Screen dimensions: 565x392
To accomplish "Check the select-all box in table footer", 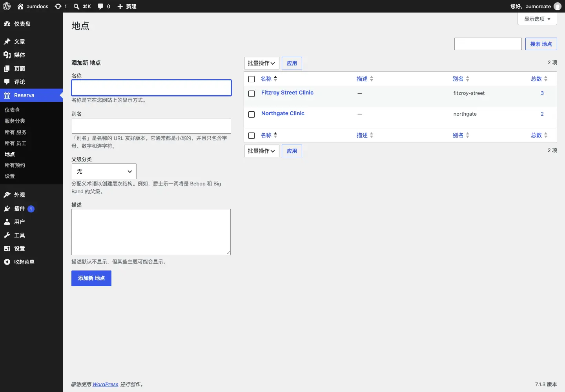I will 252,136.
